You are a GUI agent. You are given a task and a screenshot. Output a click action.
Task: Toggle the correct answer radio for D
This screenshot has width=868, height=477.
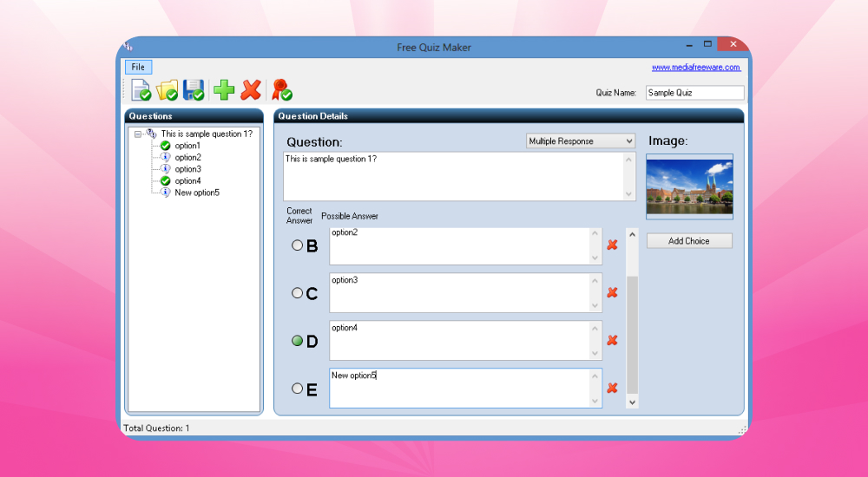pyautogui.click(x=297, y=340)
